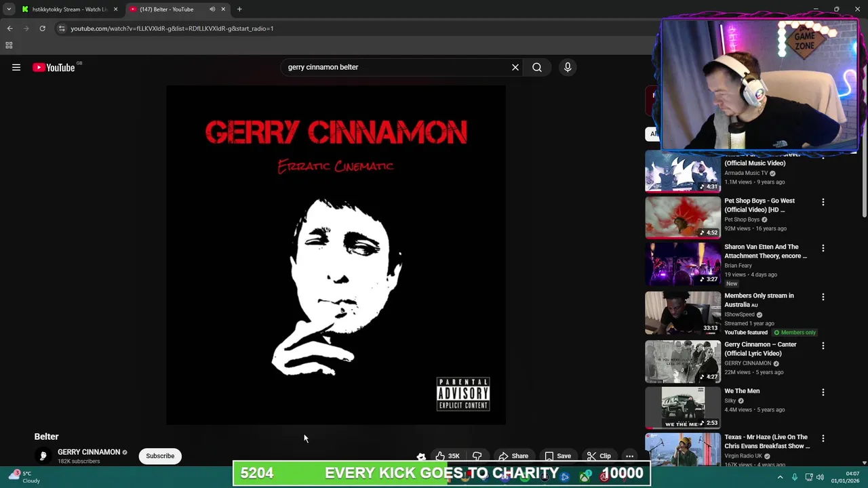Open site information icon in address bar
Image resolution: width=868 pixels, height=488 pixels.
click(62, 28)
